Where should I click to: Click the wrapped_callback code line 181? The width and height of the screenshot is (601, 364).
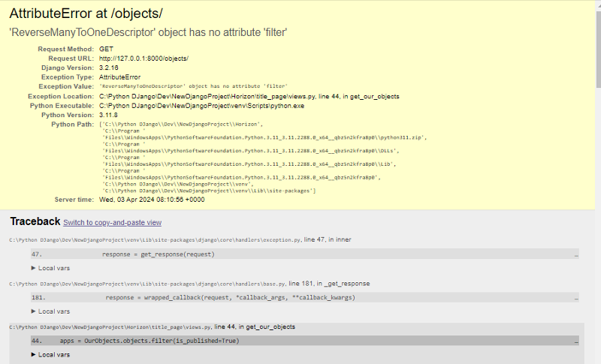(x=230, y=297)
